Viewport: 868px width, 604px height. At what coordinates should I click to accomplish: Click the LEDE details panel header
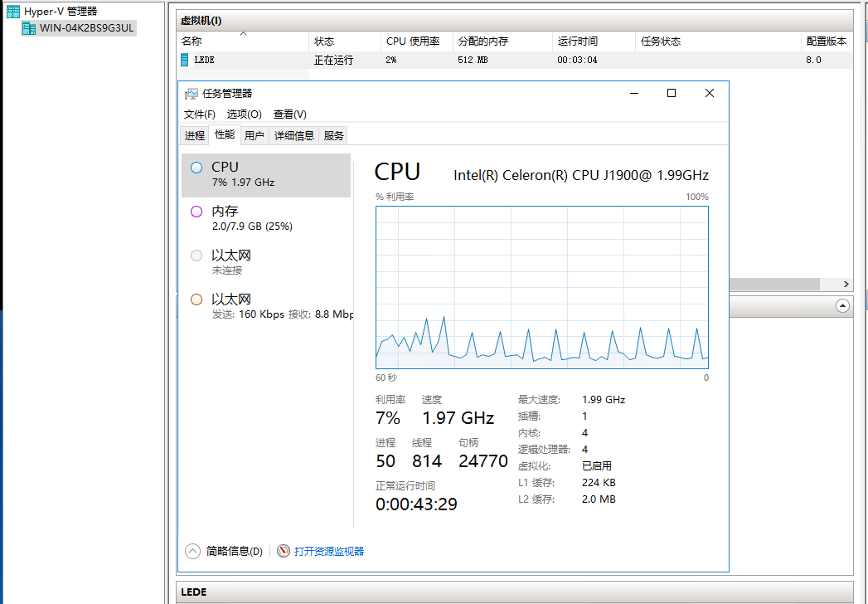(x=515, y=592)
